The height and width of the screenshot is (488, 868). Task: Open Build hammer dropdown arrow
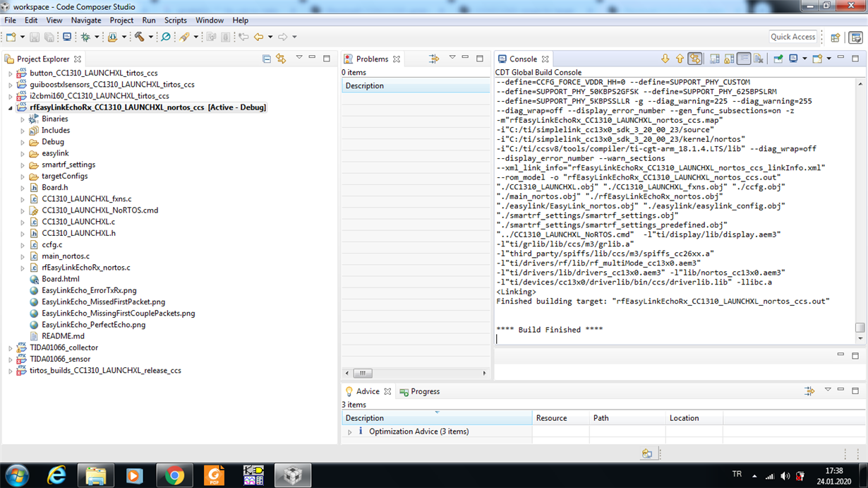click(x=150, y=37)
